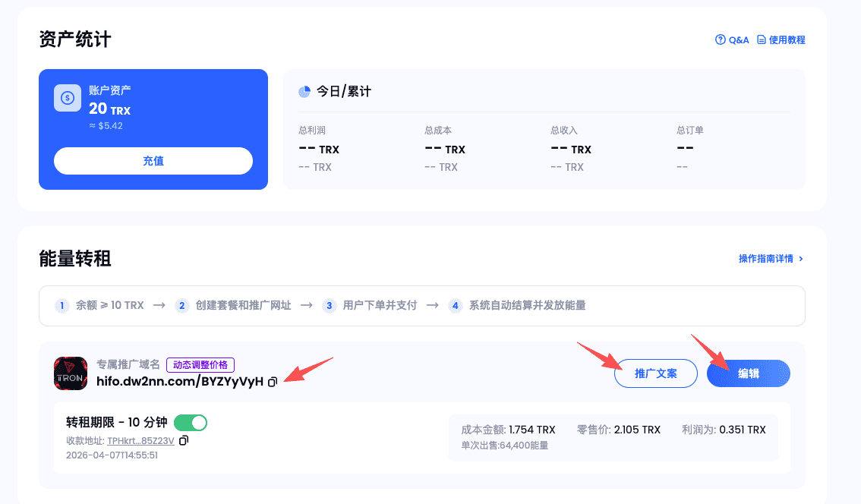Screen dimensions: 861x504
Task: Click the 利润为: 0.351 TRX value
Action: 724,430
